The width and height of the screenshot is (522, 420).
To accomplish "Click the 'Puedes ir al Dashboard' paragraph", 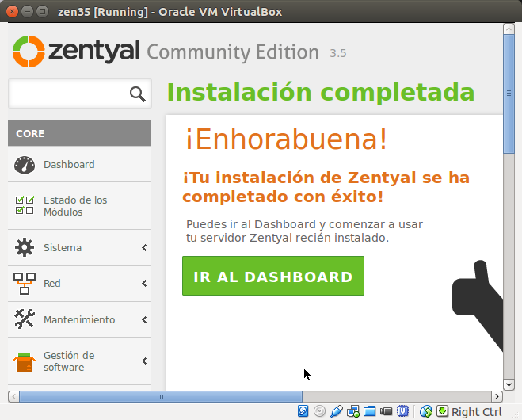I will click(x=304, y=231).
